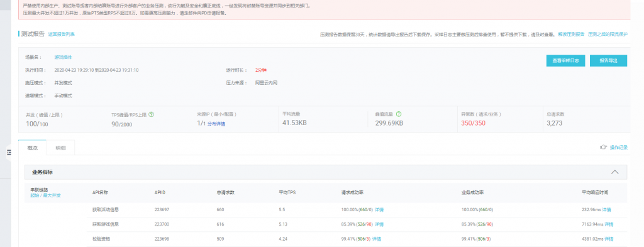The image size is (644, 247).
Task: Click total requests cell 660
Action: point(221,210)
